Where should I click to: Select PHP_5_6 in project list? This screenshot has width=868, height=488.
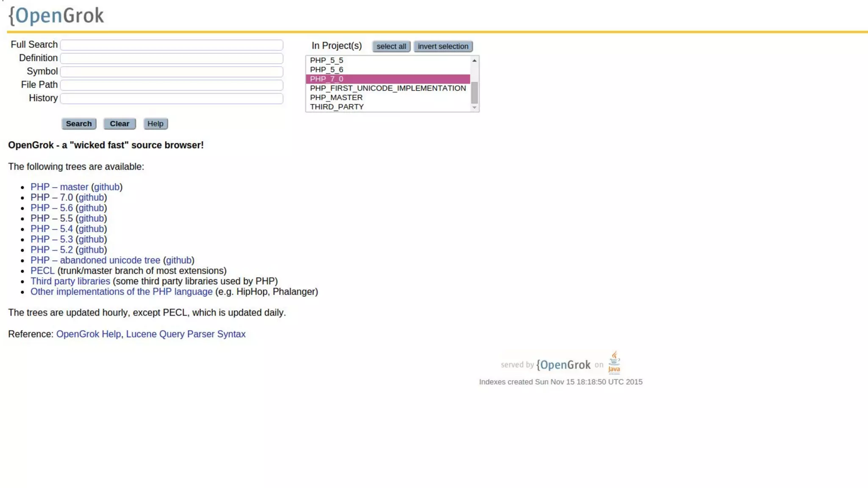pos(326,69)
